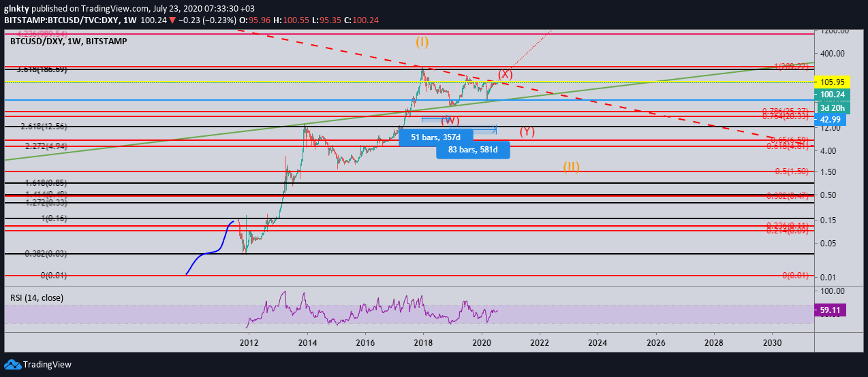
Task: Click the 1.272(0.33) Fibonacci level label
Action: click(46, 202)
